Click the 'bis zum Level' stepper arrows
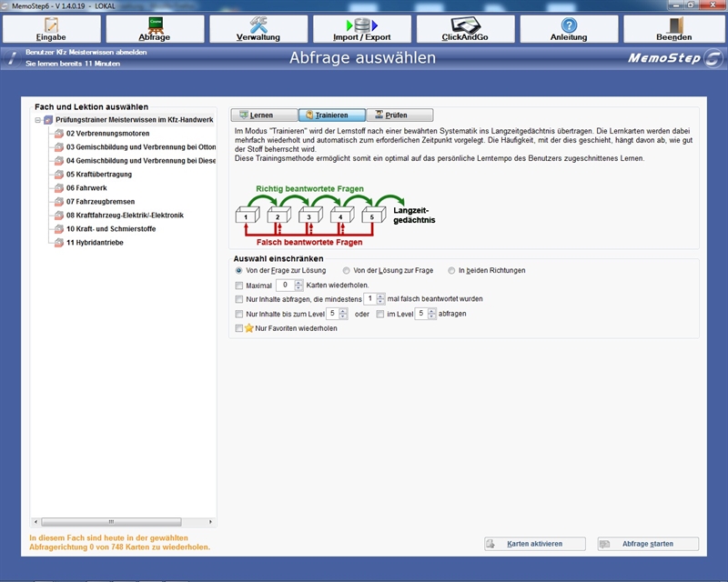The image size is (728, 582). 343,314
